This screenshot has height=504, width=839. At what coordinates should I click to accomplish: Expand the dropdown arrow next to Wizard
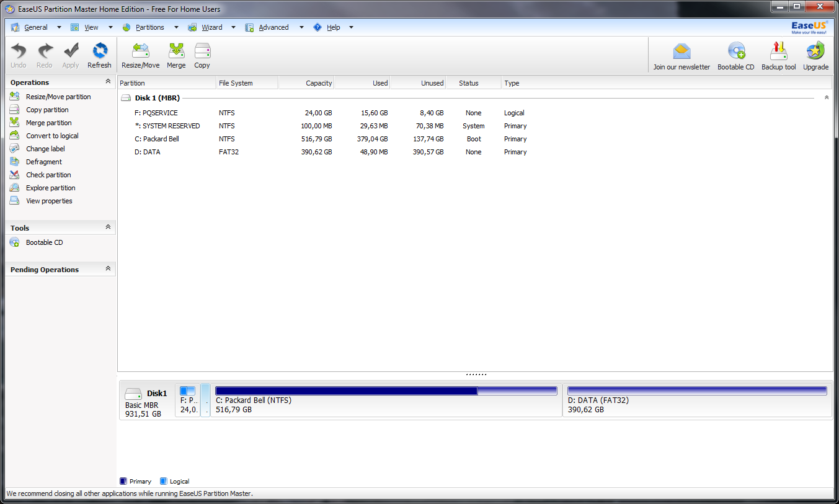pyautogui.click(x=233, y=27)
